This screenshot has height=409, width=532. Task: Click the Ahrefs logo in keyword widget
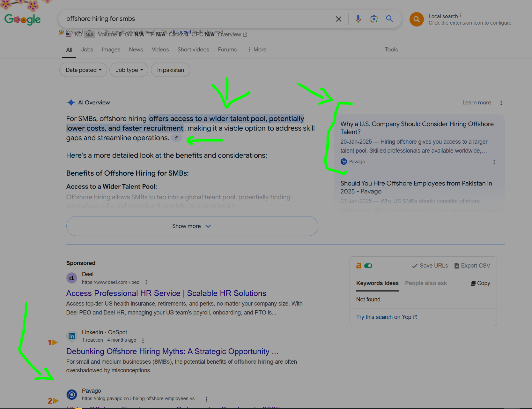pos(359,266)
